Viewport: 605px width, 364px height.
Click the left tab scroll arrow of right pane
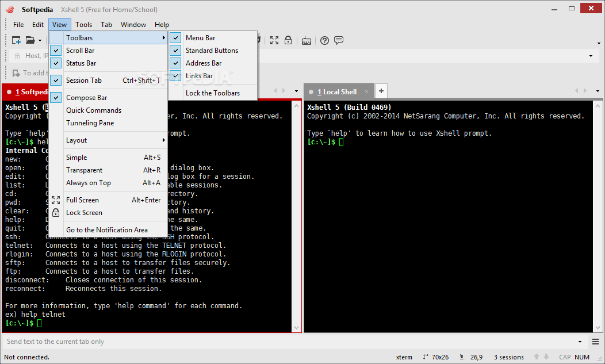[x=576, y=91]
